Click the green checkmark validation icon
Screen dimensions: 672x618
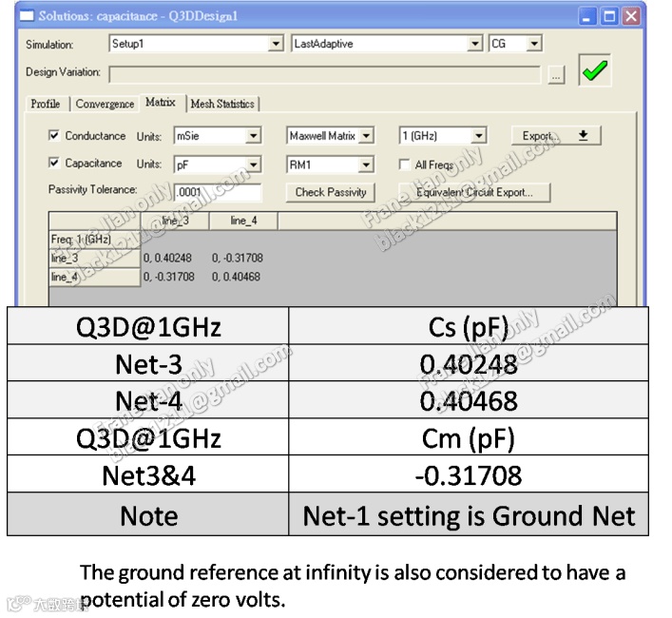[x=595, y=72]
